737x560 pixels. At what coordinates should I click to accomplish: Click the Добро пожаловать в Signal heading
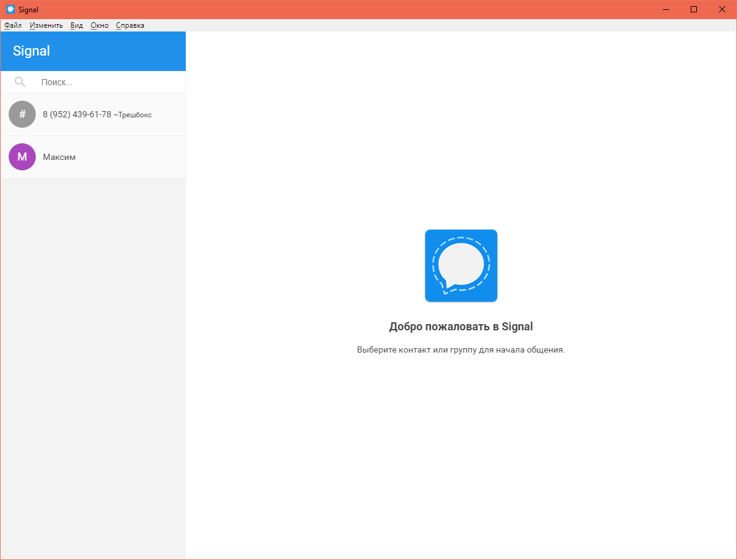461,327
